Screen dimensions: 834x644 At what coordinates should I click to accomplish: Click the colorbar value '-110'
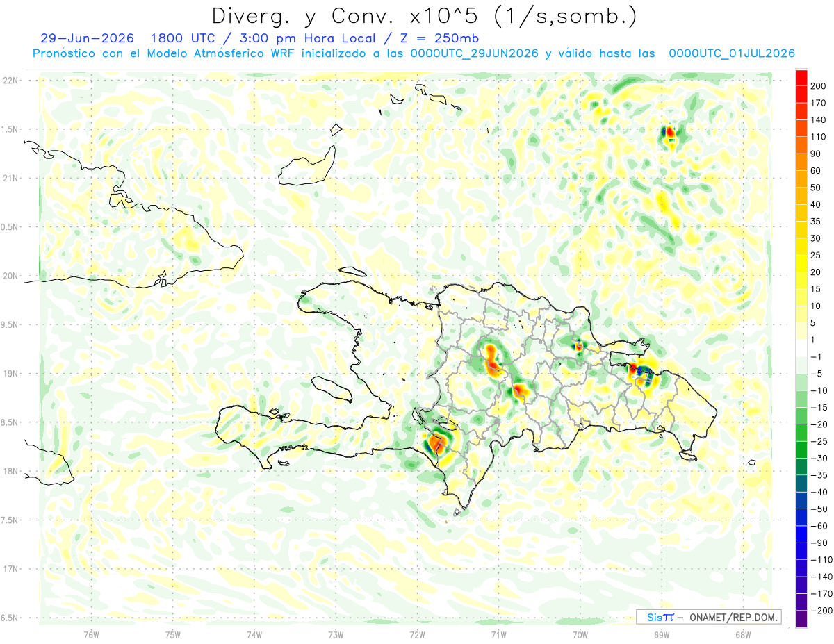[x=823, y=560]
